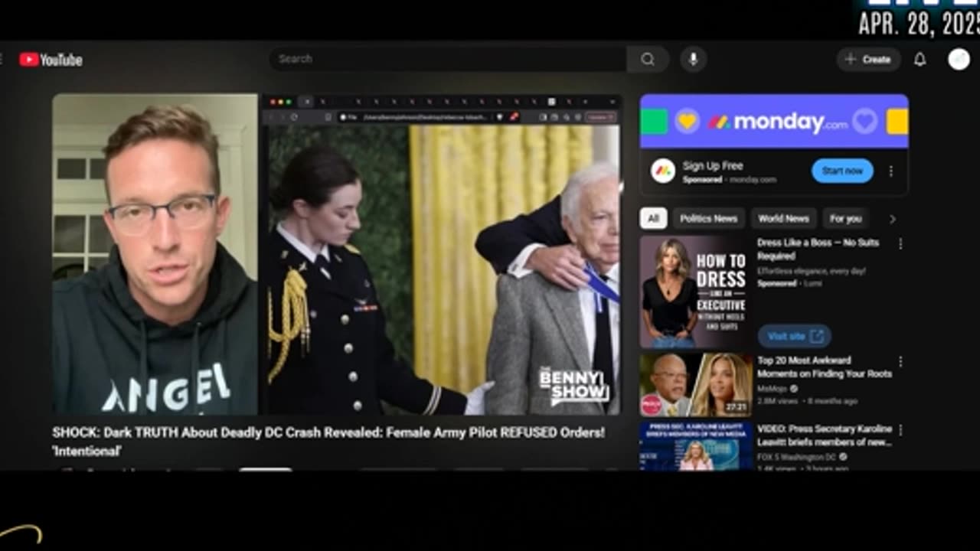Click the main video player

pyautogui.click(x=337, y=254)
